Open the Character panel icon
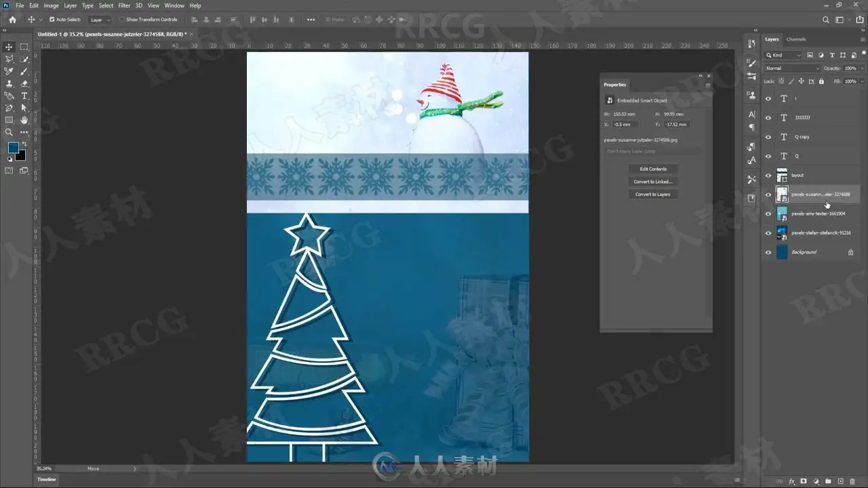This screenshot has height=488, width=868. (x=751, y=115)
